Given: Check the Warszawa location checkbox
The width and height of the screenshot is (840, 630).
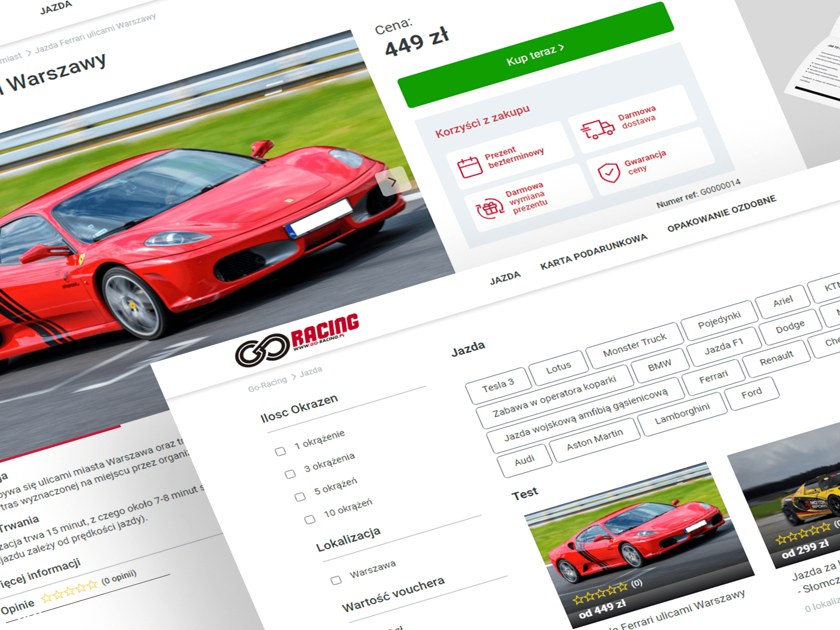Looking at the screenshot, I should coord(336,580).
